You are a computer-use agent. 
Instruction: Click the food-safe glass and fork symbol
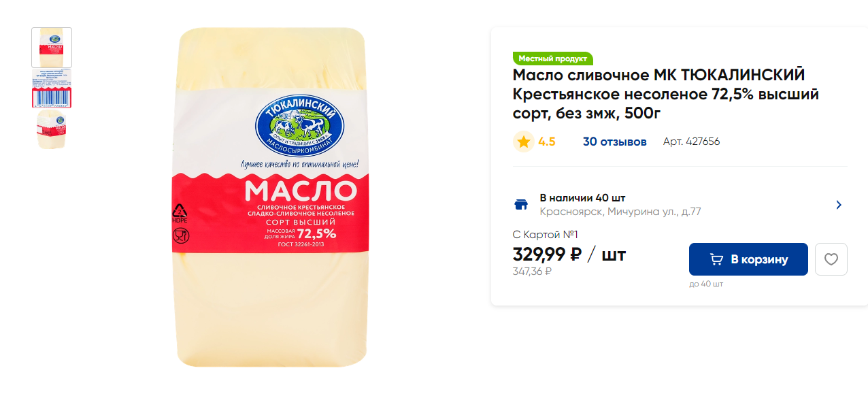point(181,236)
